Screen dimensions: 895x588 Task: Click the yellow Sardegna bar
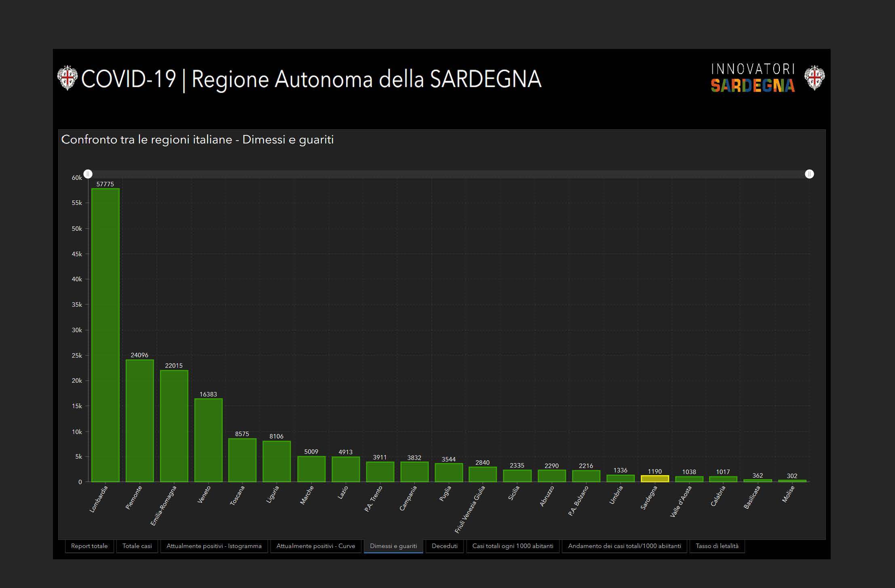[x=655, y=479]
